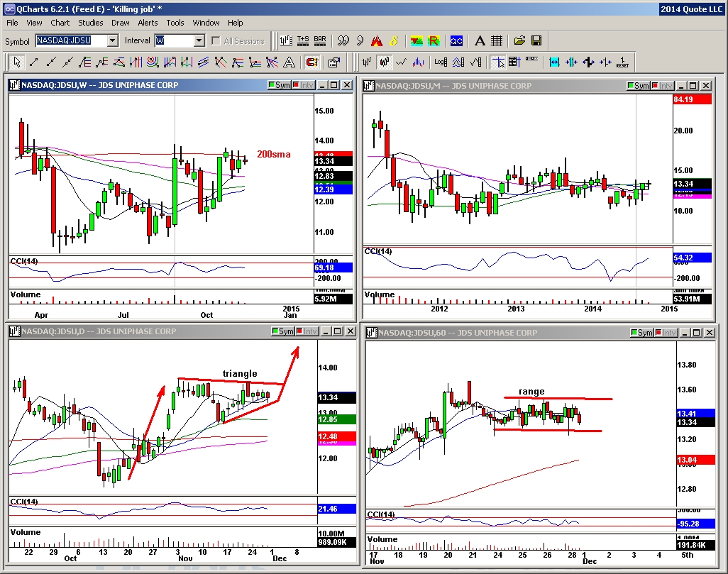Screen dimensions: 728x574
Task: Open the BAR quotes icon
Action: (x=320, y=41)
